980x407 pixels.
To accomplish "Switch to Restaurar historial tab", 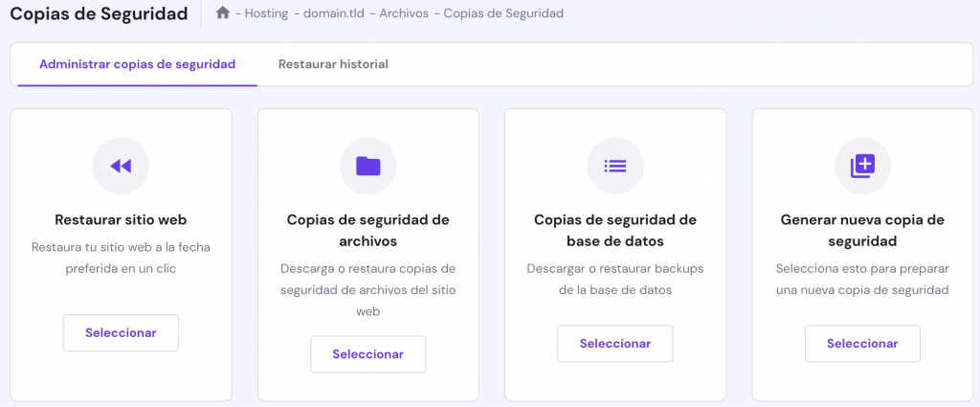I will pos(333,64).
